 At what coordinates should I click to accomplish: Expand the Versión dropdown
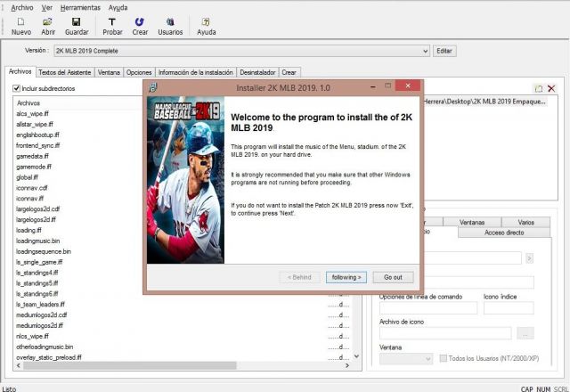tap(426, 51)
